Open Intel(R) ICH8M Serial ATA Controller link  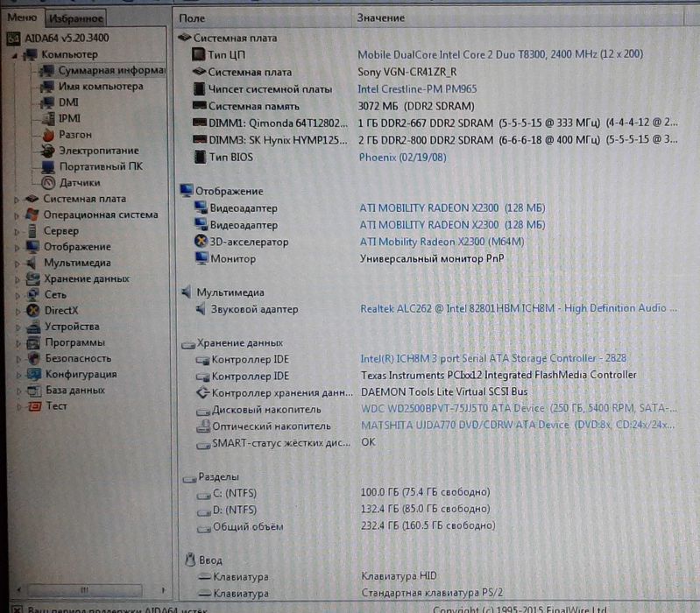[493, 358]
